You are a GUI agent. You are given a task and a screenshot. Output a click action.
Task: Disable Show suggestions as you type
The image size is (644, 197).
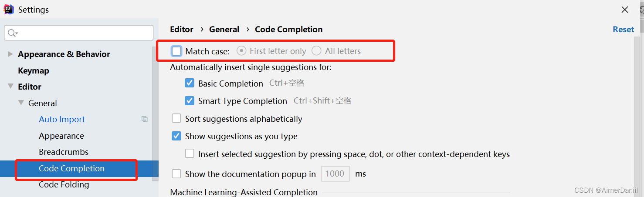176,136
